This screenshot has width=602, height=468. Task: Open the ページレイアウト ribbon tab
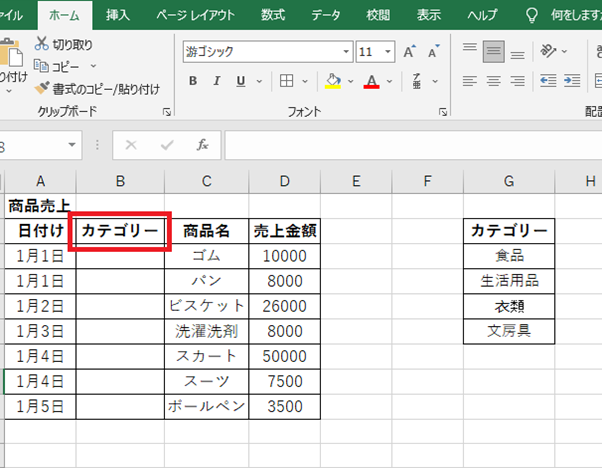tap(195, 15)
